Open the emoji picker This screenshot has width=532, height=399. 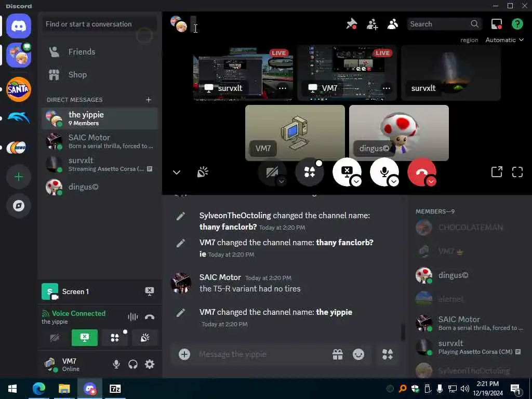(x=358, y=354)
